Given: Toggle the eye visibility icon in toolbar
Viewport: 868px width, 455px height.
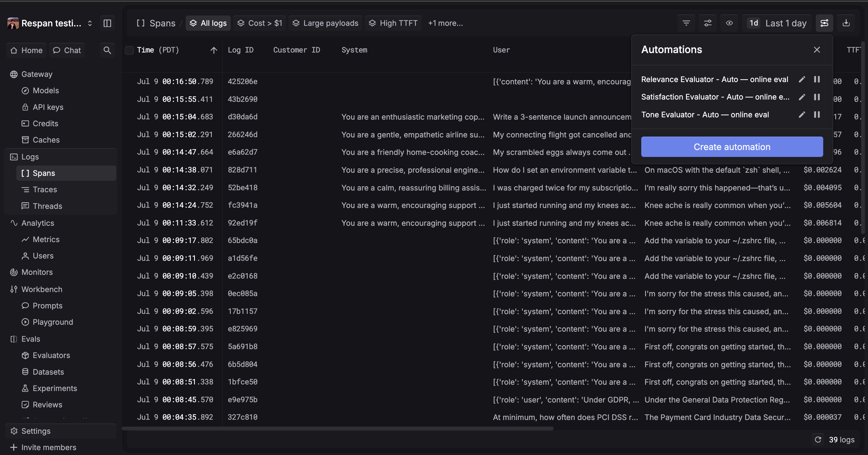Looking at the screenshot, I should 729,23.
